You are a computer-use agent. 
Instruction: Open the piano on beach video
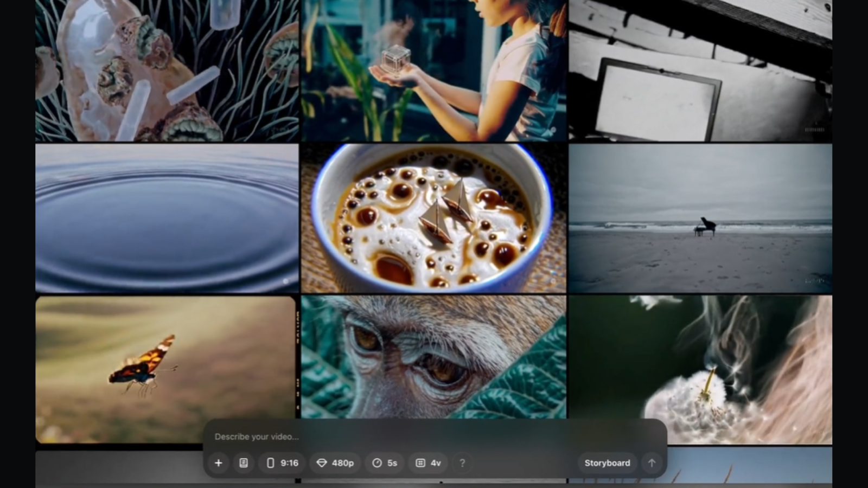[x=700, y=218]
